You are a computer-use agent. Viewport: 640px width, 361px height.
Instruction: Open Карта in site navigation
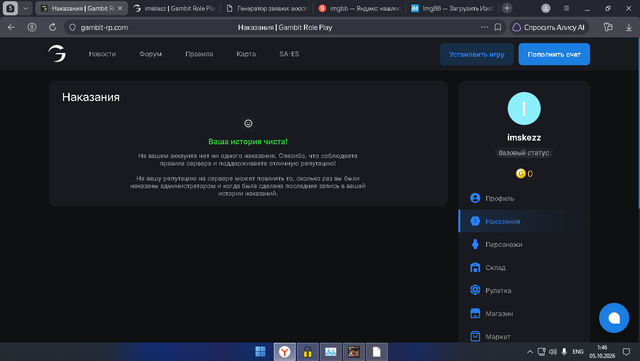(246, 54)
